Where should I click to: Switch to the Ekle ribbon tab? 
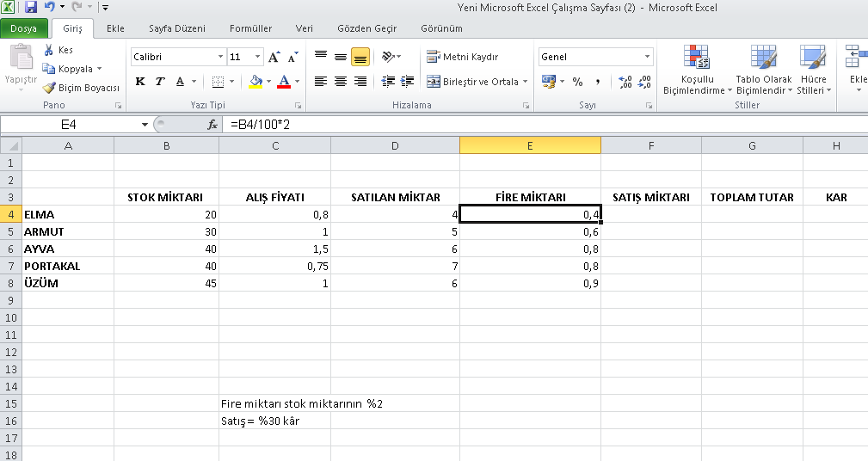coord(115,28)
